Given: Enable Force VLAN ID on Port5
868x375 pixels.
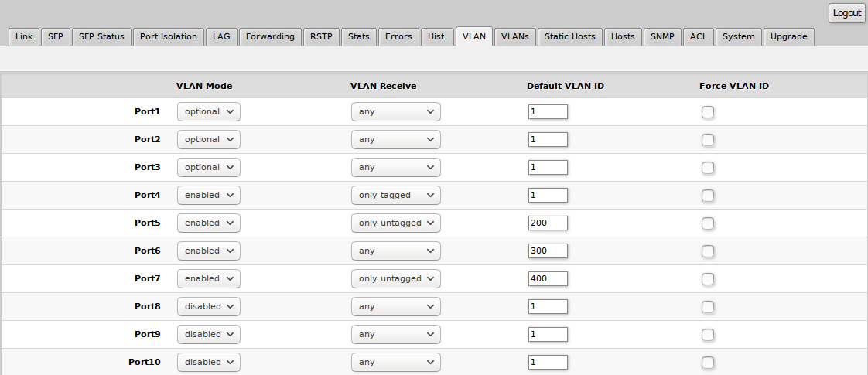Looking at the screenshot, I should coord(708,223).
